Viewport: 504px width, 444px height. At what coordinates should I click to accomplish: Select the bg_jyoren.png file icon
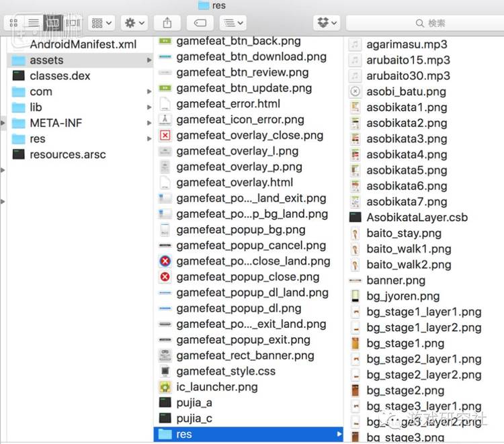pyautogui.click(x=355, y=296)
